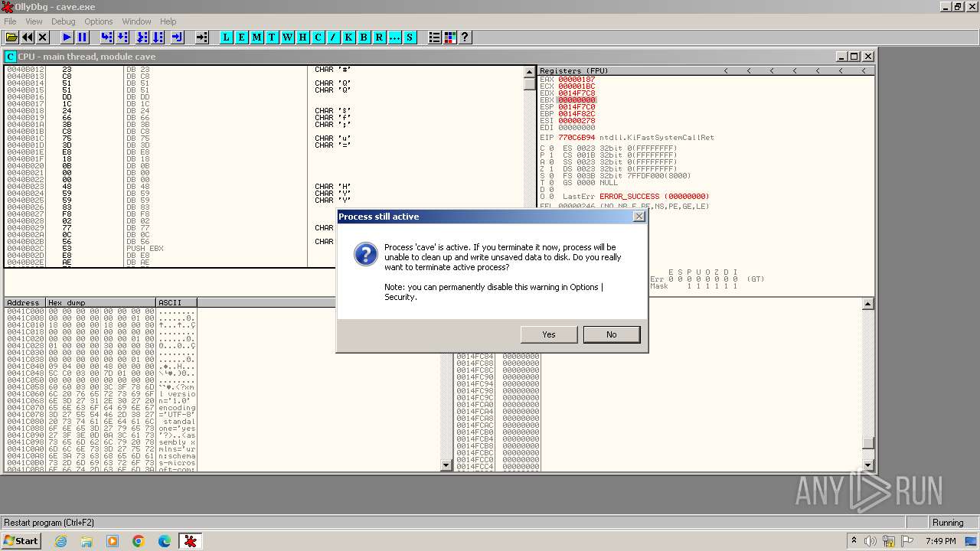Viewport: 980px width, 551px height.
Task: Show Call stack with K button
Action: (x=348, y=37)
